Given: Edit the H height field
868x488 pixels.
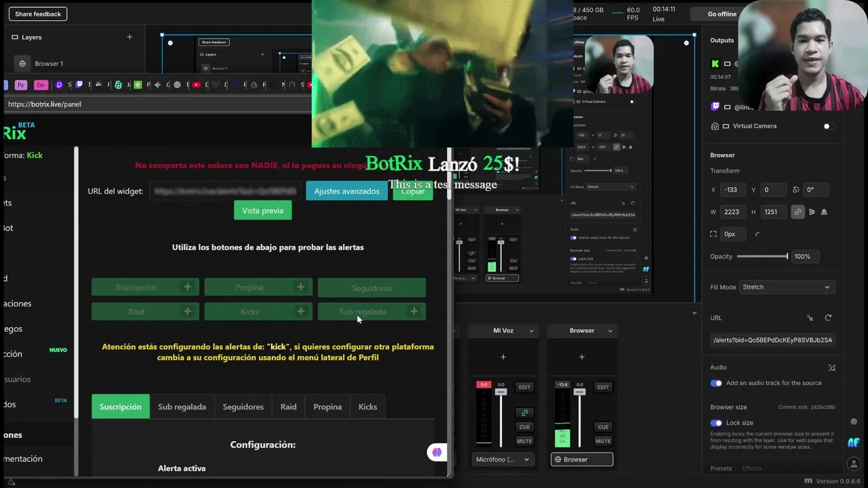Looking at the screenshot, I should (x=773, y=212).
